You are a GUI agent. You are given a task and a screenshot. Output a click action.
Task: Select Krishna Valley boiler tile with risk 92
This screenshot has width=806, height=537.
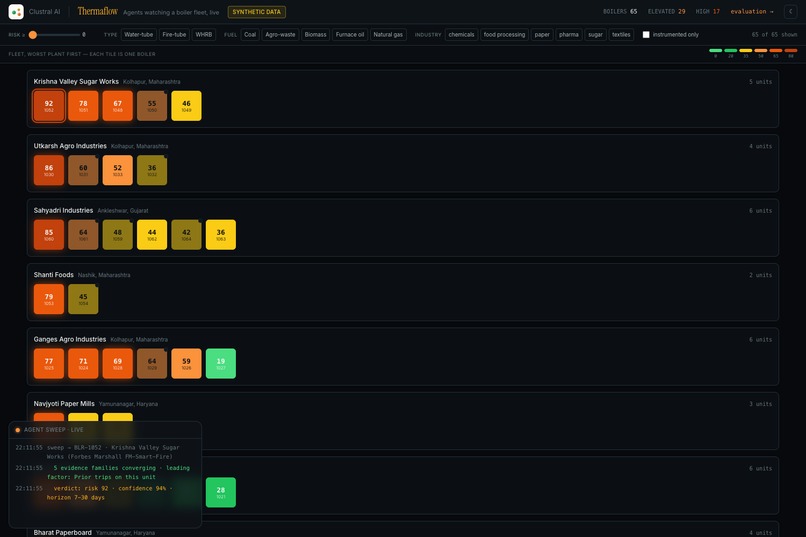tap(49, 106)
